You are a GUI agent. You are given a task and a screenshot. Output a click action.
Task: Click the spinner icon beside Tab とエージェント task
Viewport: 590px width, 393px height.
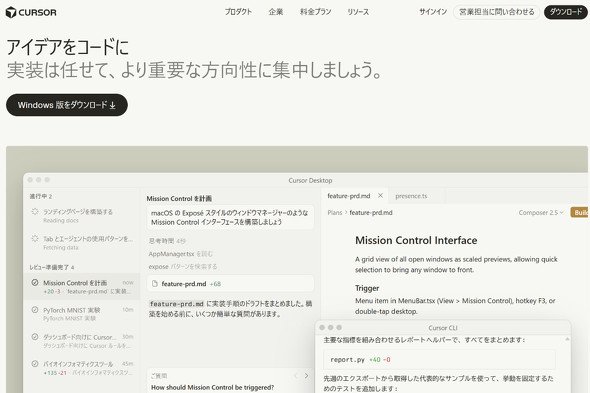point(35,239)
